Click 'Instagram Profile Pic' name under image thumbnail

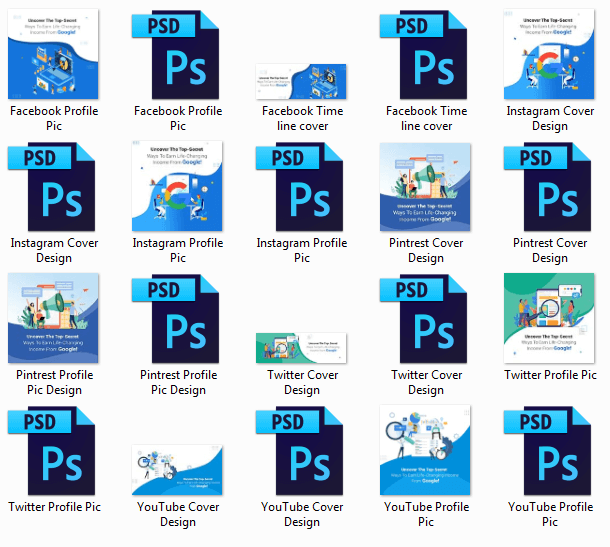(x=178, y=250)
